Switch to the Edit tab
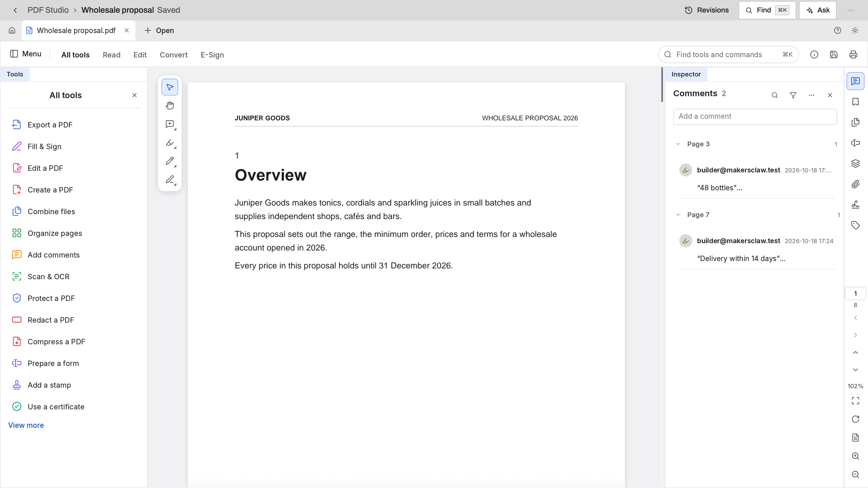Screen dimensions: 868x488 point(140,55)
